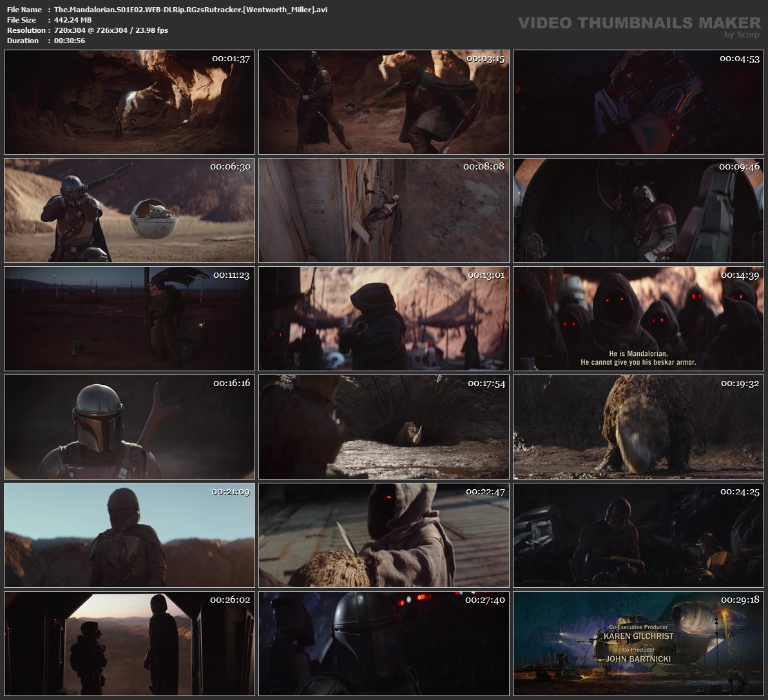Select the thumbnail timestamped 00:22:47

pyautogui.click(x=384, y=535)
